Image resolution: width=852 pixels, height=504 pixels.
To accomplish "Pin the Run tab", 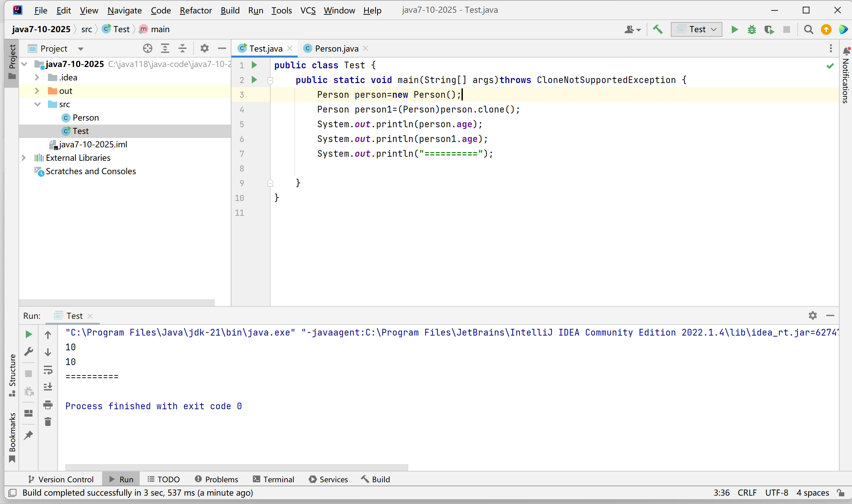I will coord(29,435).
